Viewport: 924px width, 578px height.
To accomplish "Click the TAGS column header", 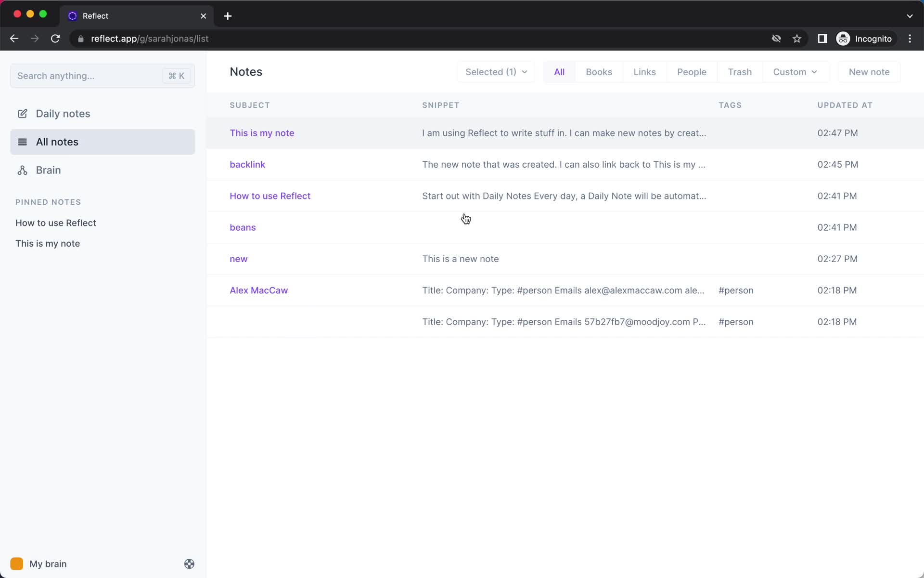I will [x=730, y=105].
